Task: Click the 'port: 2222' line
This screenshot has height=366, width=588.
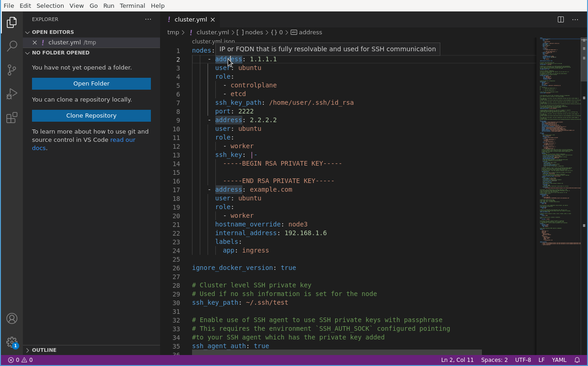Action: [x=235, y=111]
